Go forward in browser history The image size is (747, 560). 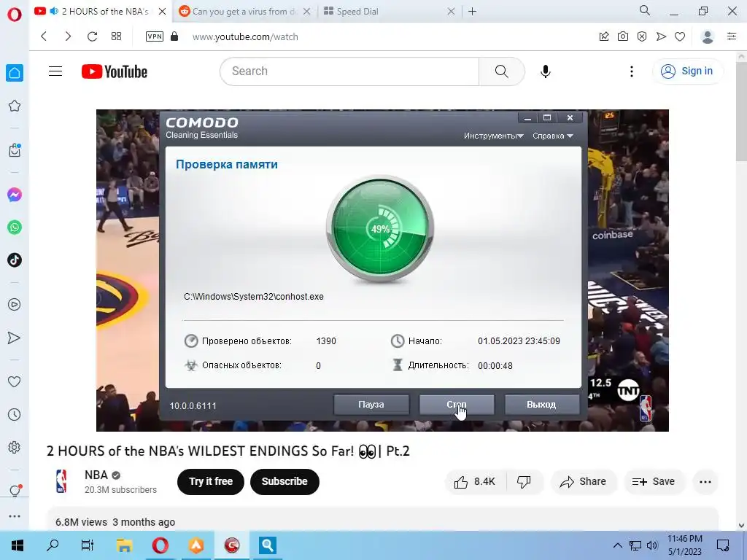(68, 36)
